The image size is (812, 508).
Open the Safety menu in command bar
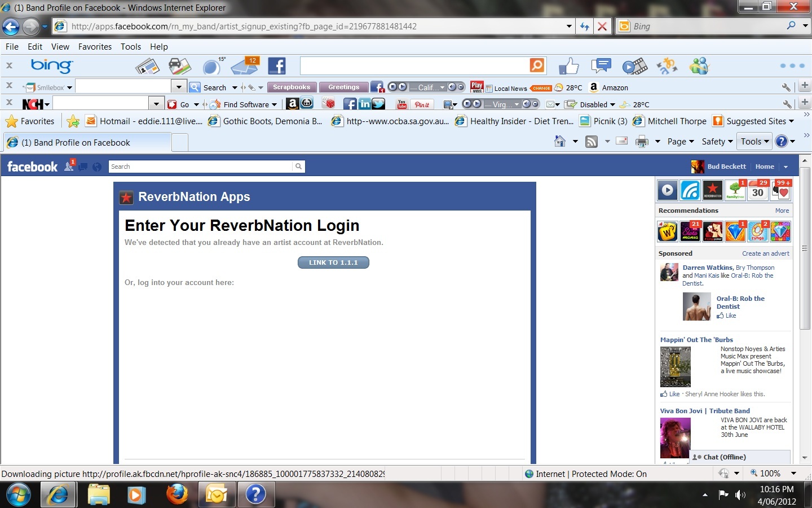tap(717, 142)
